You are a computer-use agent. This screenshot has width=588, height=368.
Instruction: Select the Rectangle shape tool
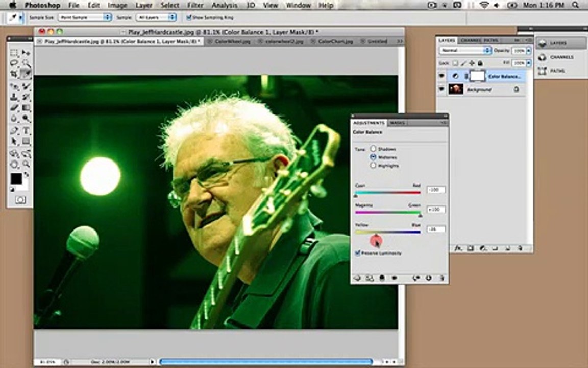[26, 142]
